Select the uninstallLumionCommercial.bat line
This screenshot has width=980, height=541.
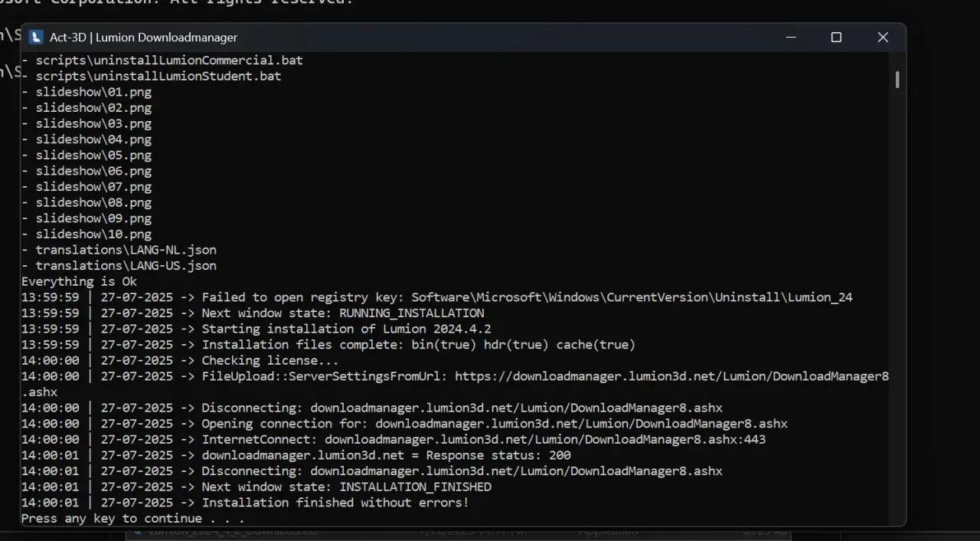point(162,60)
